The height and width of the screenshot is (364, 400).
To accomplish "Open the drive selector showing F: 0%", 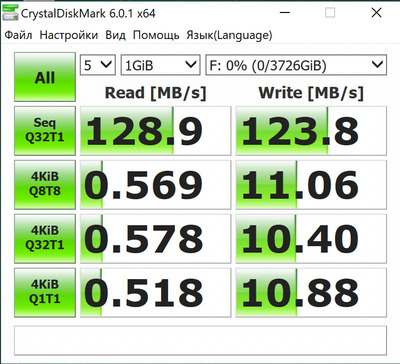I will [296, 65].
